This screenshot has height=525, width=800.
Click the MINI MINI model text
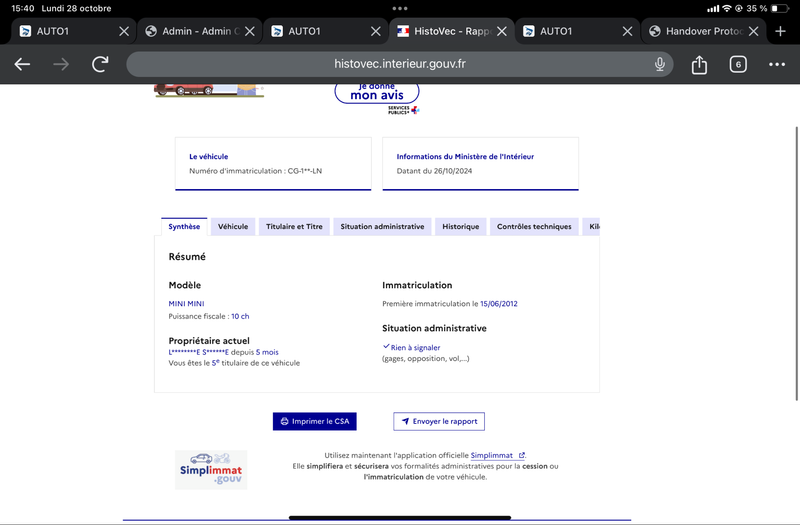186,304
